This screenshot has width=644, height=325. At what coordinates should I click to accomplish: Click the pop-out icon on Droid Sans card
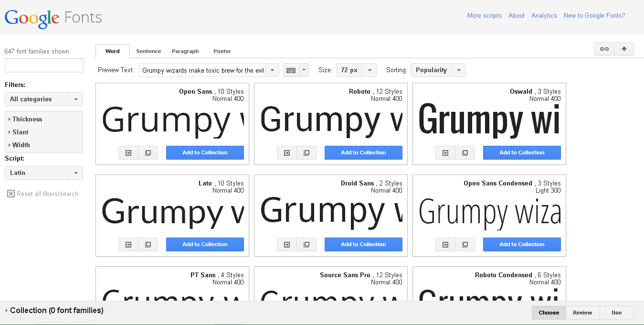click(306, 244)
